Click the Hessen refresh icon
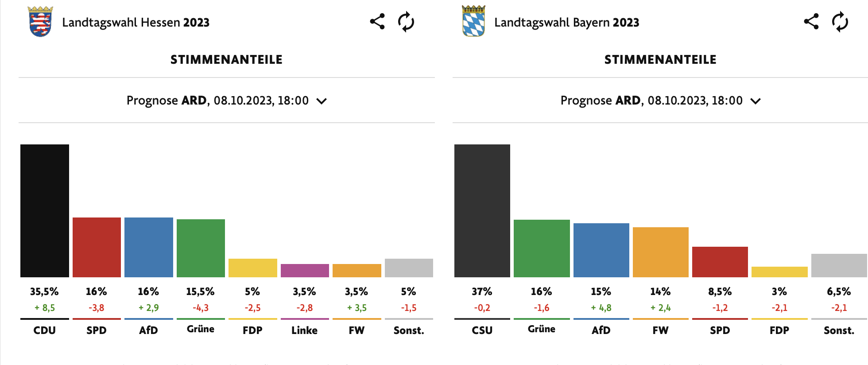Image resolution: width=868 pixels, height=365 pixels. tap(406, 22)
